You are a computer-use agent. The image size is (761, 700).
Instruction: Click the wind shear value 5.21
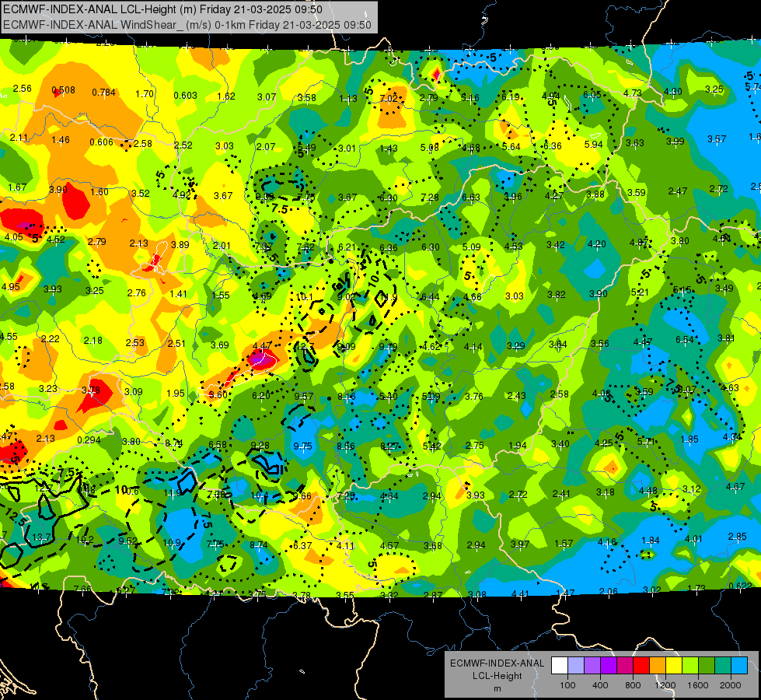(x=640, y=292)
